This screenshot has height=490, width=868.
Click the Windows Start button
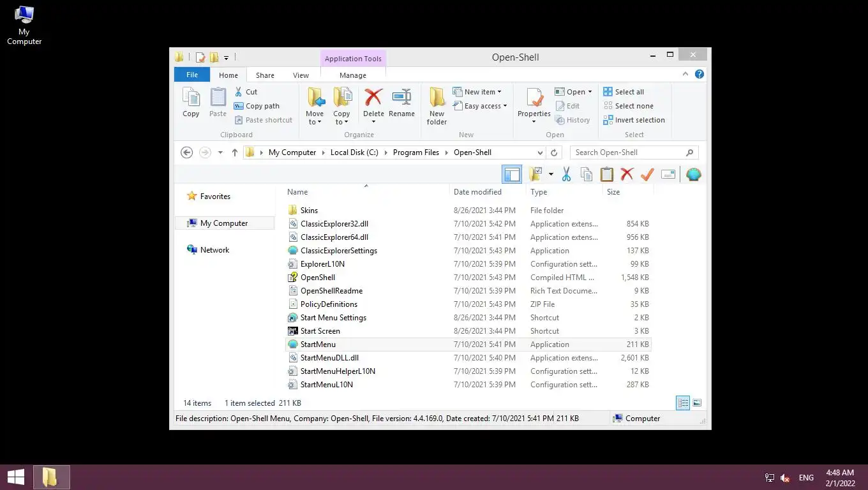click(16, 477)
